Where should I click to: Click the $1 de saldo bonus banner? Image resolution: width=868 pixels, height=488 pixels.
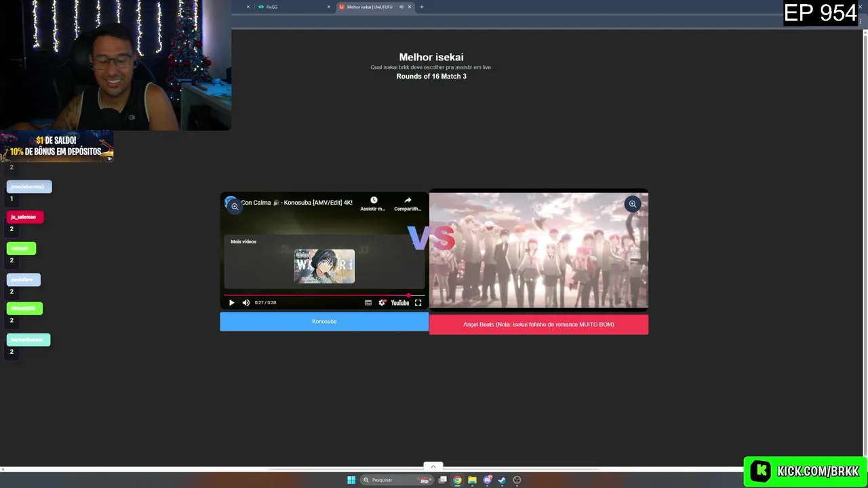coord(56,146)
